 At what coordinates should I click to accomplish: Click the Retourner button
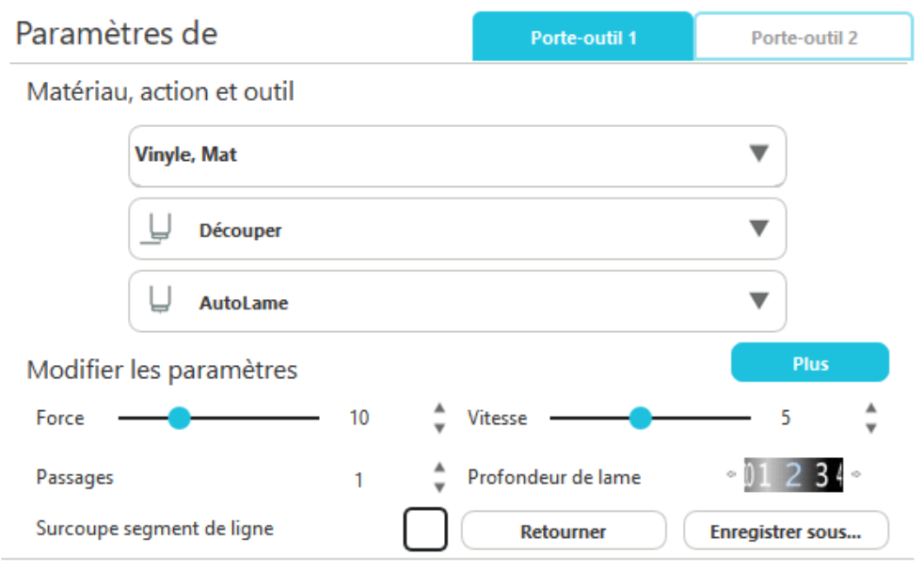(563, 531)
